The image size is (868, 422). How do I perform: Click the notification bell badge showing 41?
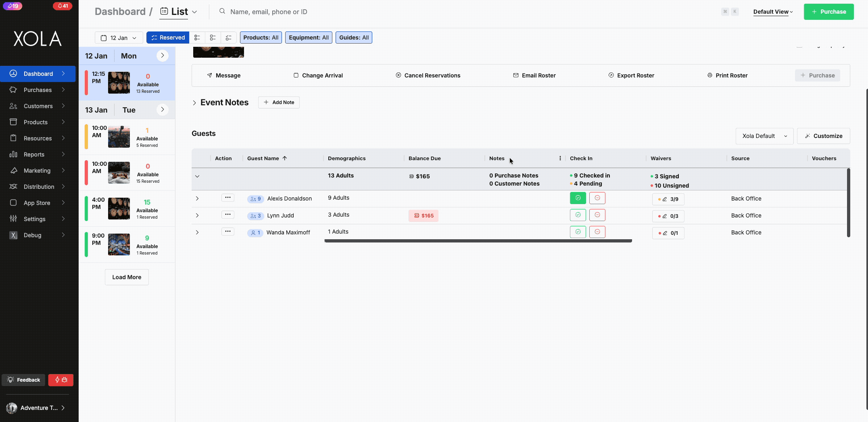63,6
